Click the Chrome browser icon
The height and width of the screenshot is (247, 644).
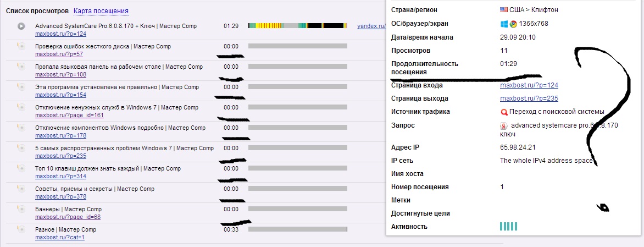pyautogui.click(x=513, y=24)
